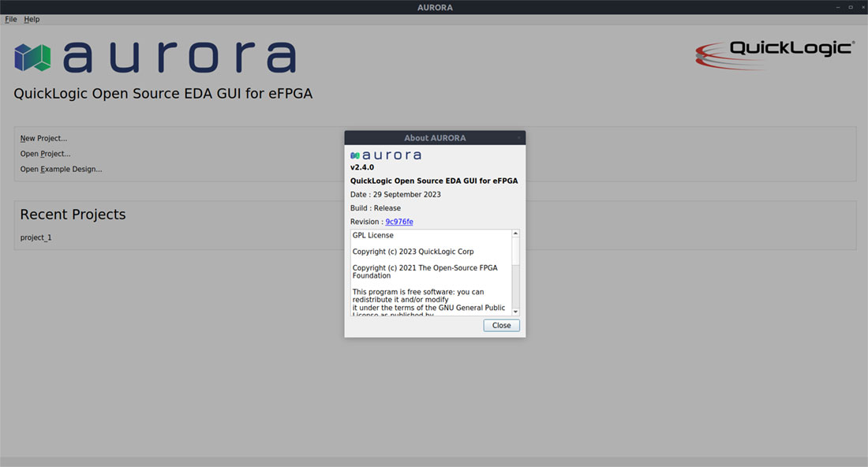Close the AURORA main window
The height and width of the screenshot is (467, 868).
pyautogui.click(x=862, y=7)
